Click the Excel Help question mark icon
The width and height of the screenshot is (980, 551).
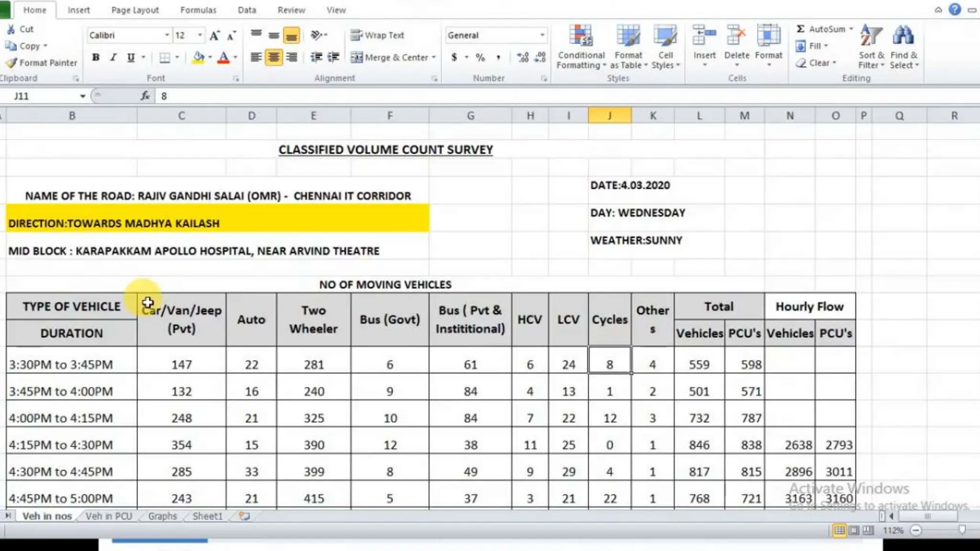[x=955, y=10]
